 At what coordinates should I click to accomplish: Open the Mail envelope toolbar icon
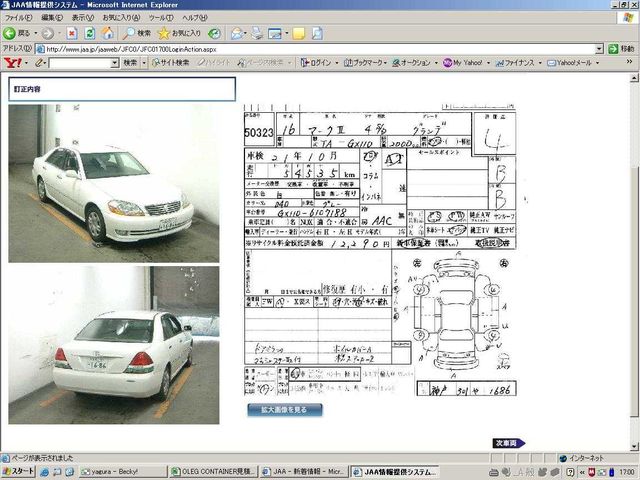(237, 33)
